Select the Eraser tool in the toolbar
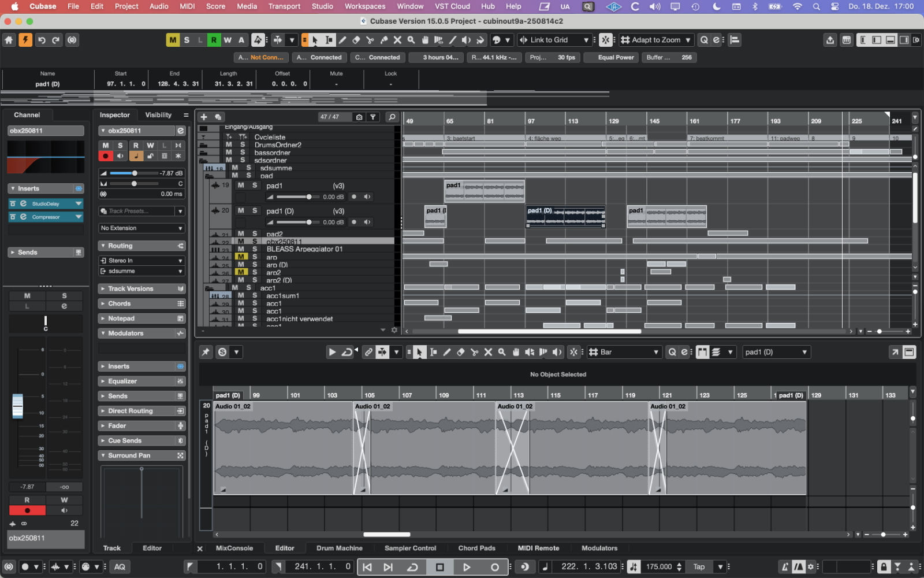The height and width of the screenshot is (578, 924). [x=356, y=40]
